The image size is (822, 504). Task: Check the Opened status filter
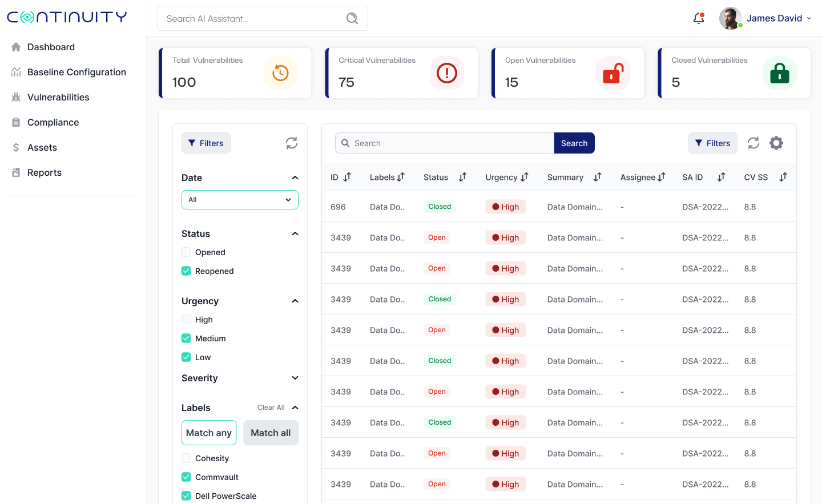(x=186, y=252)
